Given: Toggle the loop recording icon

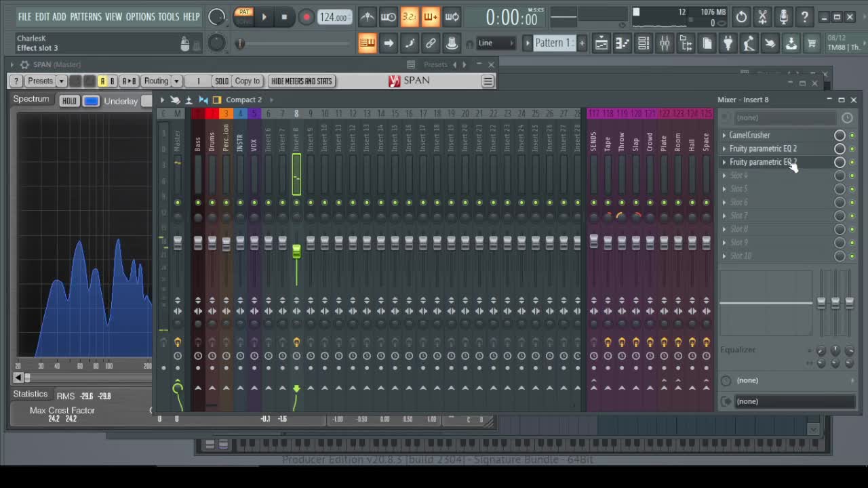Looking at the screenshot, I should pyautogui.click(x=452, y=17).
